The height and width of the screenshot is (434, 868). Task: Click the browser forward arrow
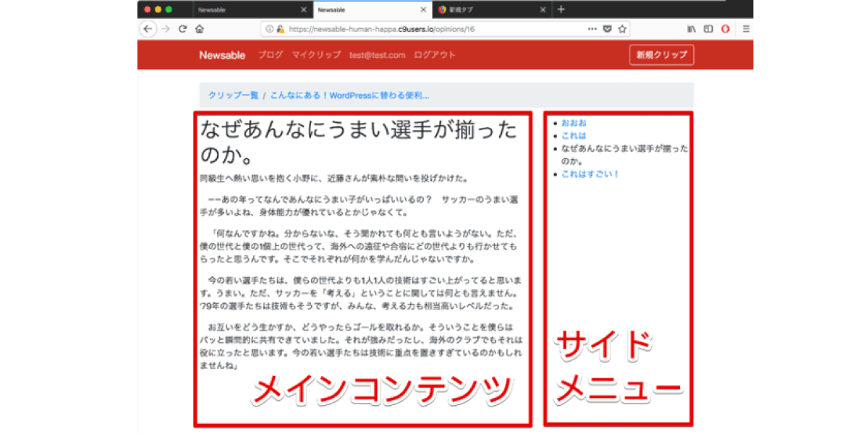point(166,29)
